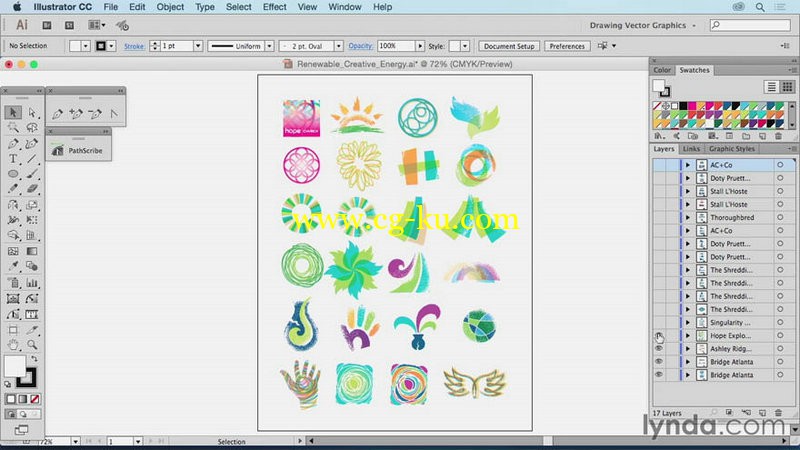Delete selected layer with Layers trash icon
Screen dimensions: 800x450
point(778,413)
